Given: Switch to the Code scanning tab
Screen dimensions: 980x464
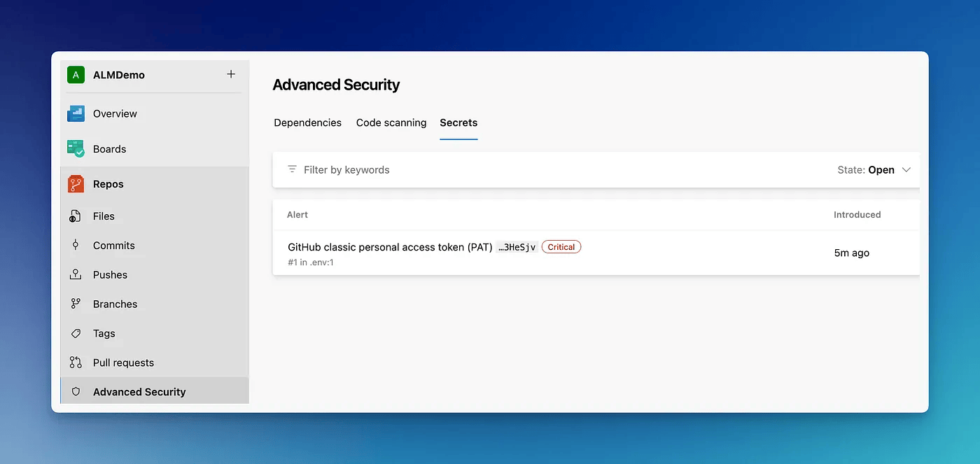Looking at the screenshot, I should click(x=391, y=122).
